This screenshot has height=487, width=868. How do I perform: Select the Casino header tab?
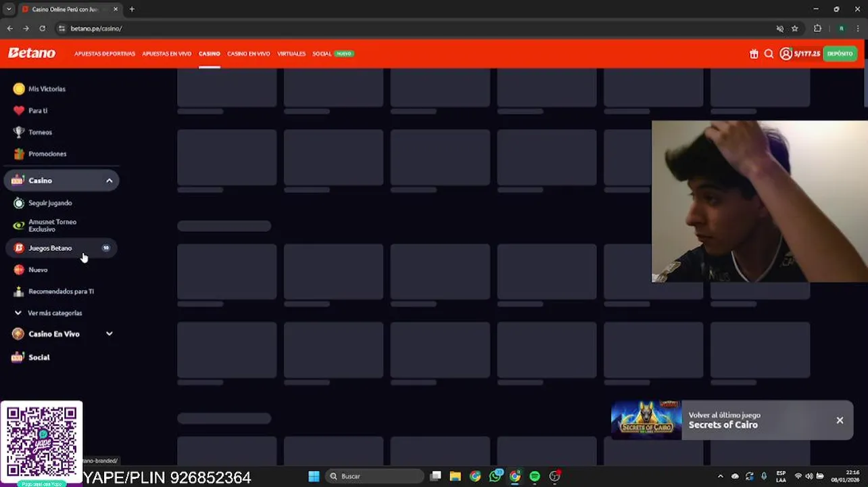coord(210,53)
